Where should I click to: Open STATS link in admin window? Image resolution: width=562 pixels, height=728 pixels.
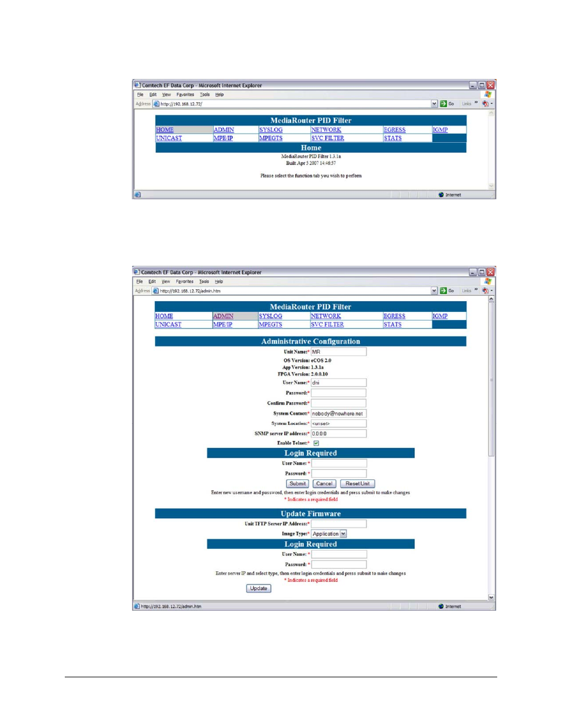392,325
